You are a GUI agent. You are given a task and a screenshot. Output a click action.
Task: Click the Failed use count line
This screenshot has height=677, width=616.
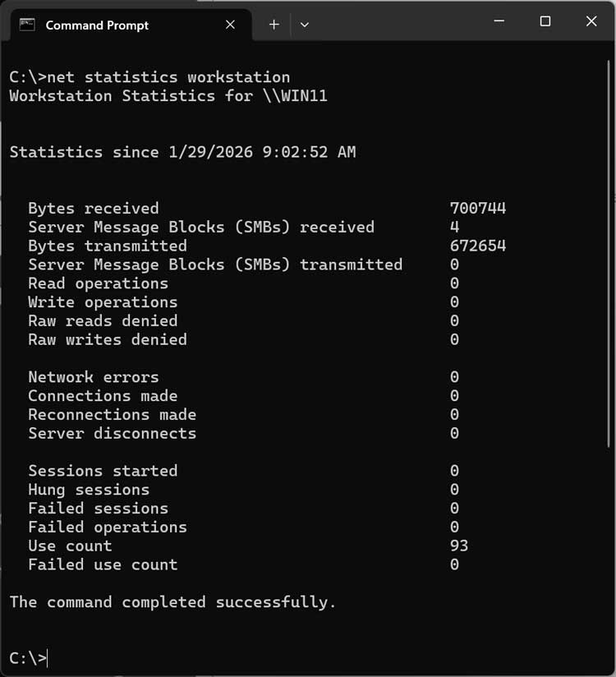coord(103,564)
